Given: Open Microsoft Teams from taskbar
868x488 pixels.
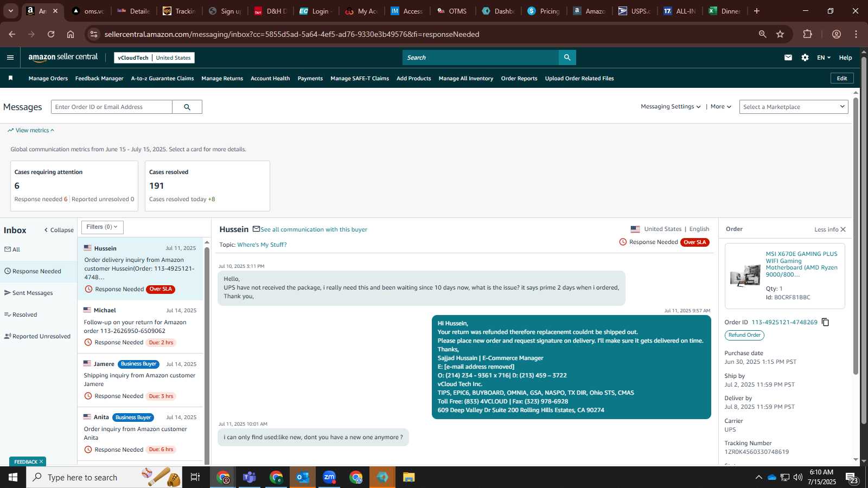Looking at the screenshot, I should pos(250,477).
